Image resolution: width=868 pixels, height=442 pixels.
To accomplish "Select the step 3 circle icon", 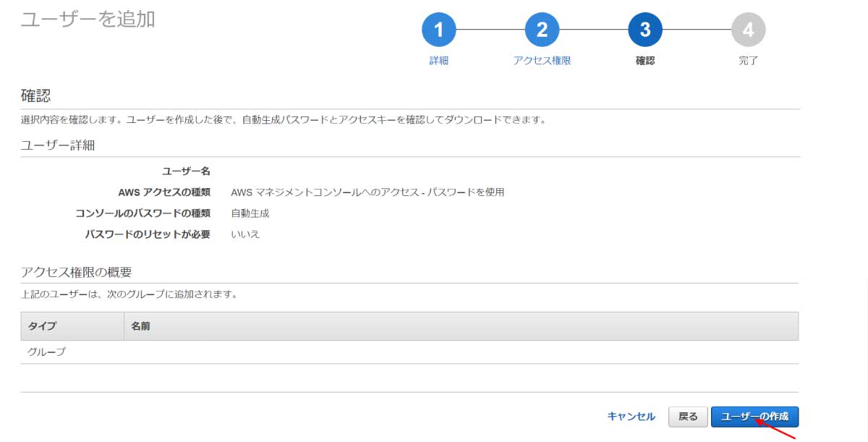I will coord(645,30).
